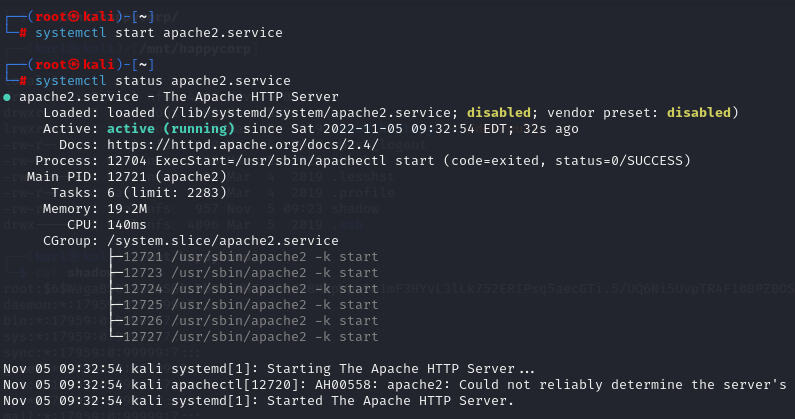Viewport: 795px width, 419px height.
Task: Click the vendor preset 'disabled' label
Action: coord(698,113)
